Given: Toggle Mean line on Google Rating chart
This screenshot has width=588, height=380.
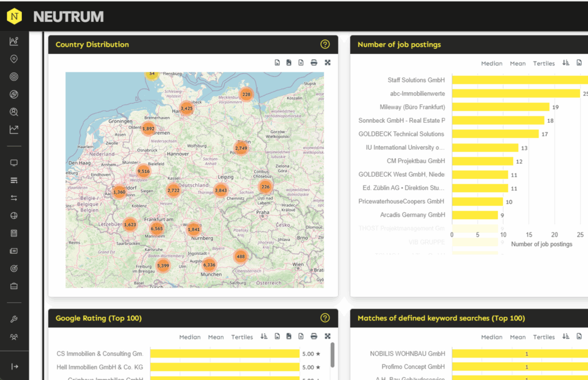Looking at the screenshot, I should pyautogui.click(x=216, y=337).
